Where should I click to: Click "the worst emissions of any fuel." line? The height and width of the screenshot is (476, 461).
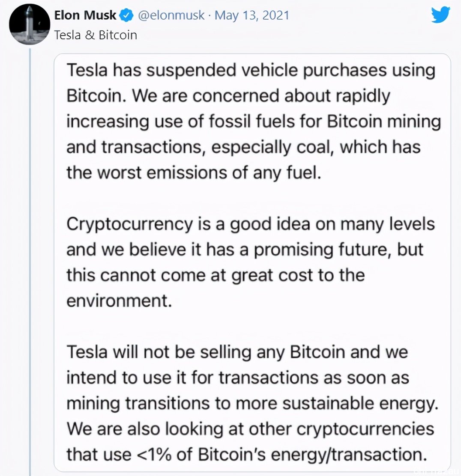coord(194,173)
